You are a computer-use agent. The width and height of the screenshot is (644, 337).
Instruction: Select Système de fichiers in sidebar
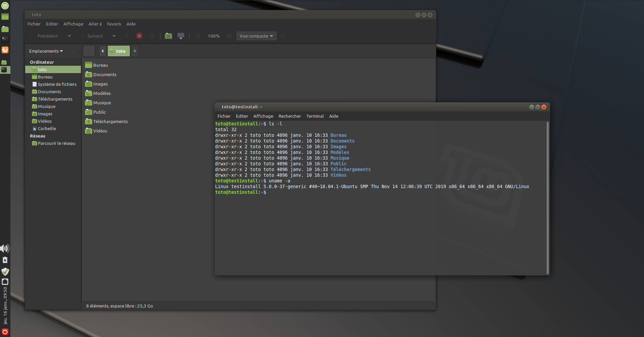(x=57, y=84)
